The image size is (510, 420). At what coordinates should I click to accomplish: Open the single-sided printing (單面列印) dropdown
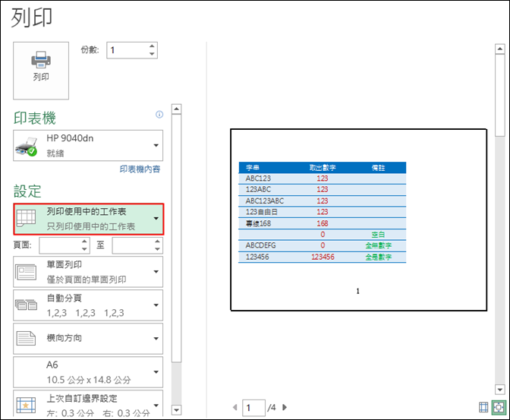tap(88, 272)
